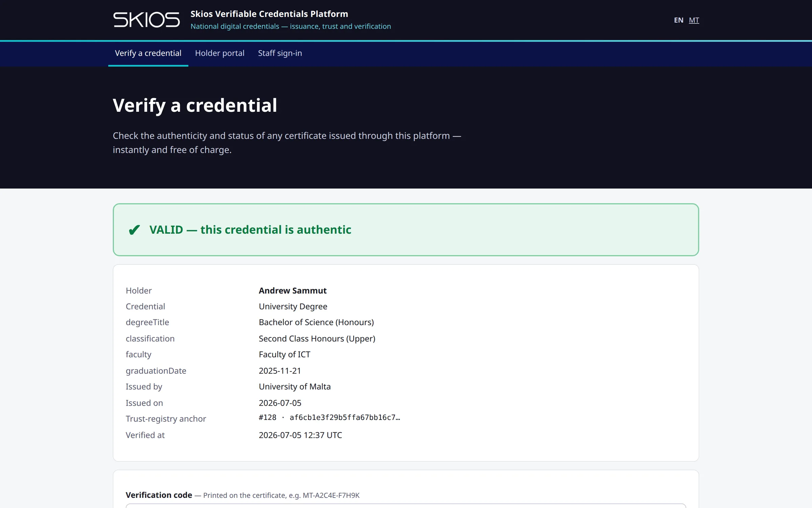Click the 'Verification code' label
The width and height of the screenshot is (812, 508).
click(159, 495)
